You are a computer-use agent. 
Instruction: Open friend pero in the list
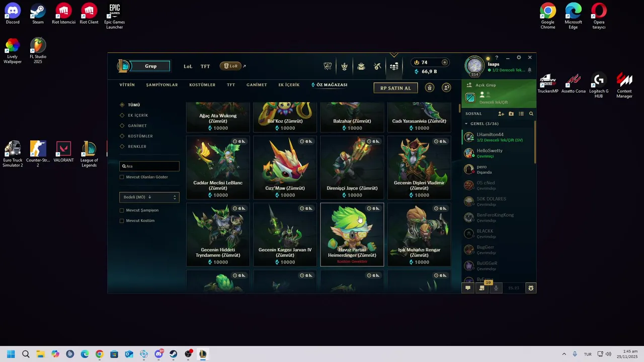pyautogui.click(x=498, y=169)
